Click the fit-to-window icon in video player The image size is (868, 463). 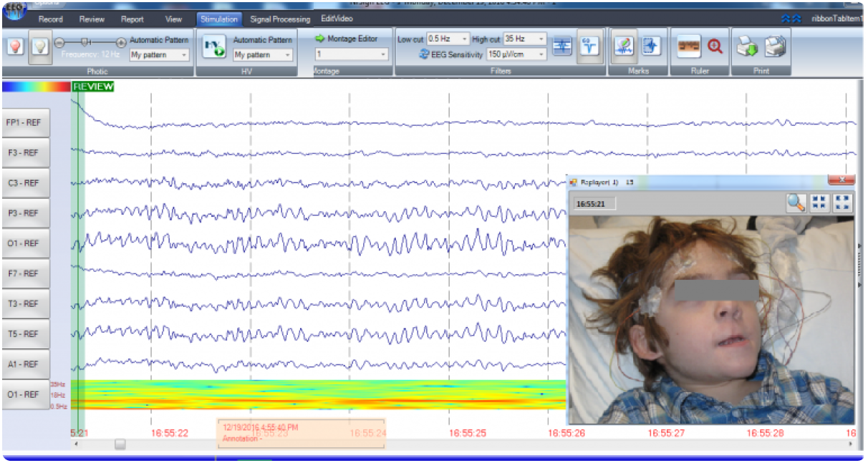819,203
